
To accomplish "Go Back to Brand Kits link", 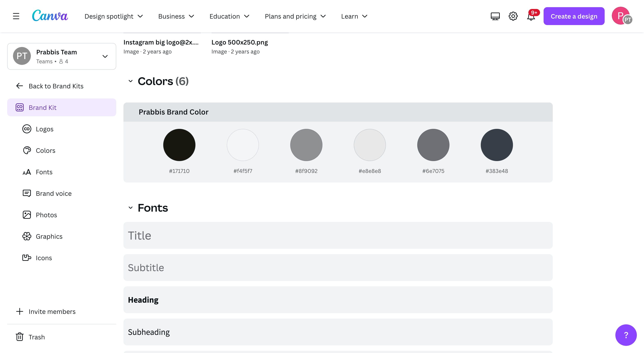I will click(56, 86).
